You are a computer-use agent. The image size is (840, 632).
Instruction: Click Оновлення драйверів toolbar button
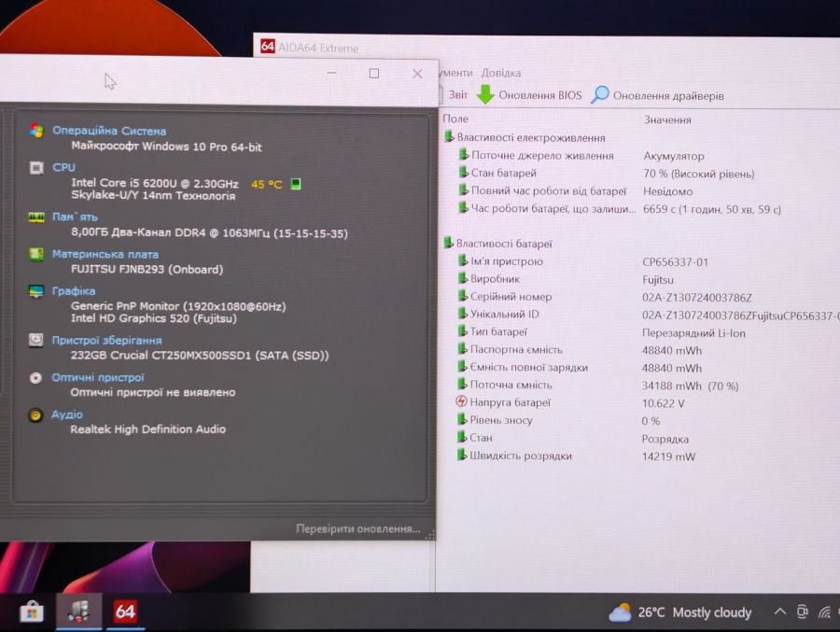click(x=657, y=95)
